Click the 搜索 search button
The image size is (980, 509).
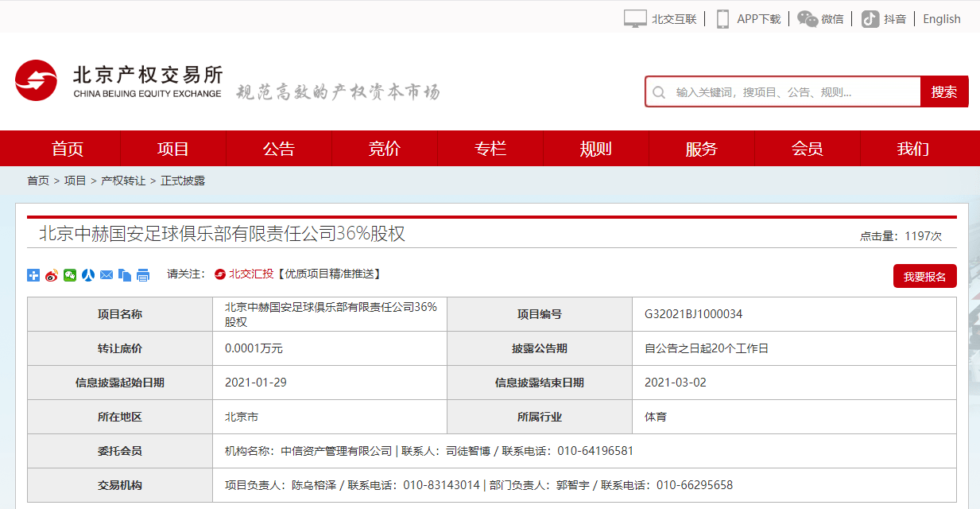point(944,92)
